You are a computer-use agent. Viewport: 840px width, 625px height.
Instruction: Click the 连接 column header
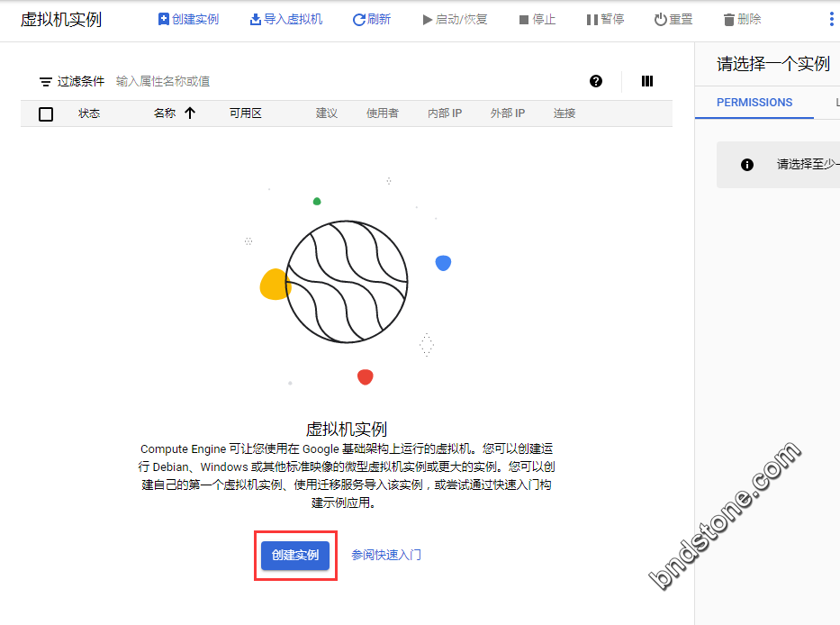pos(565,113)
